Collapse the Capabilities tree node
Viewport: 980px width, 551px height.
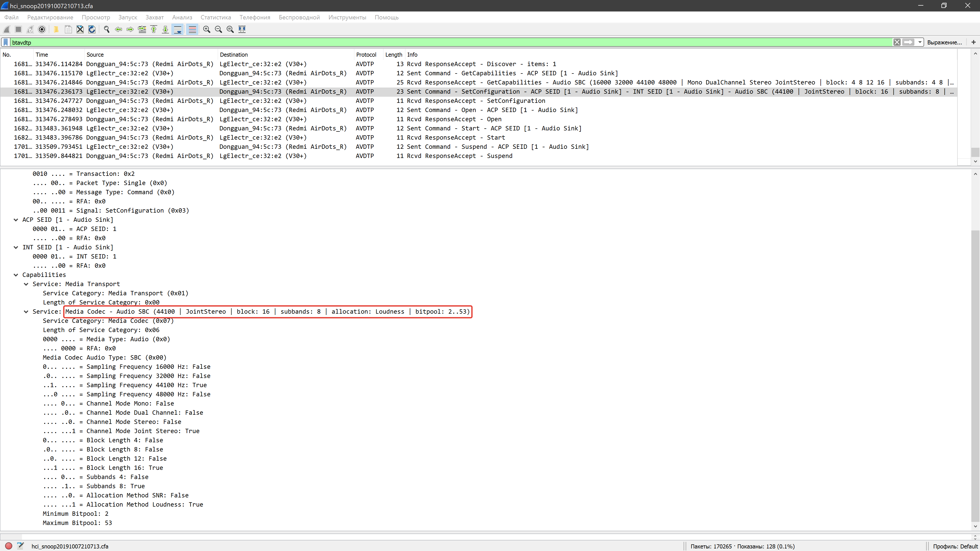click(16, 275)
